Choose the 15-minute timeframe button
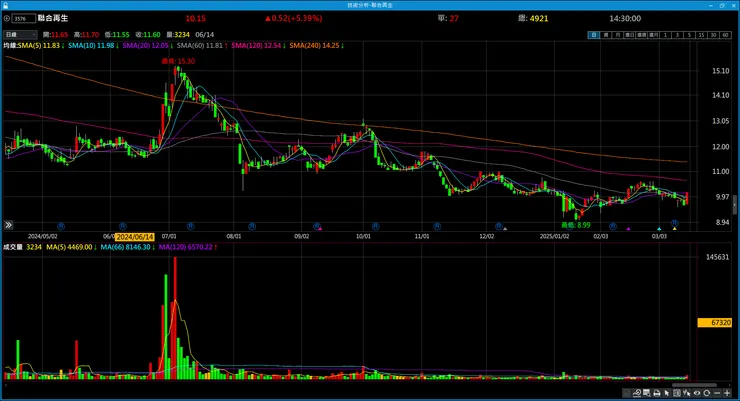Viewport: 740px width, 401px height. click(x=701, y=35)
